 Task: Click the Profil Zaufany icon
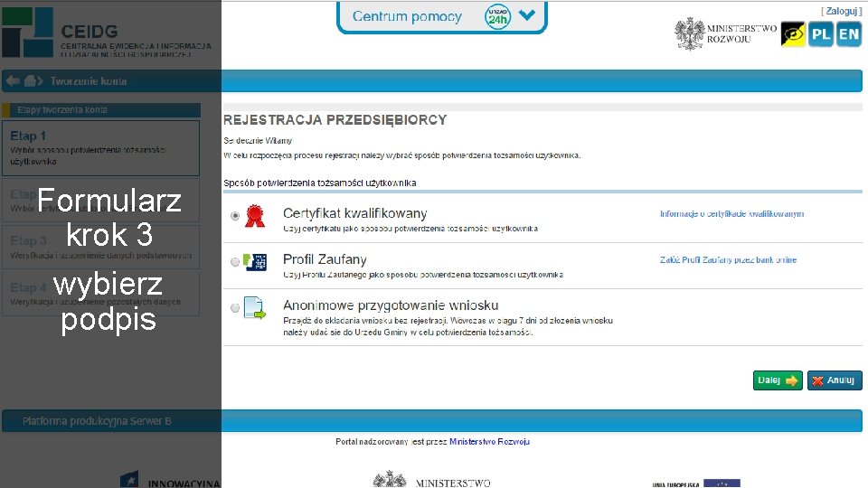point(255,262)
